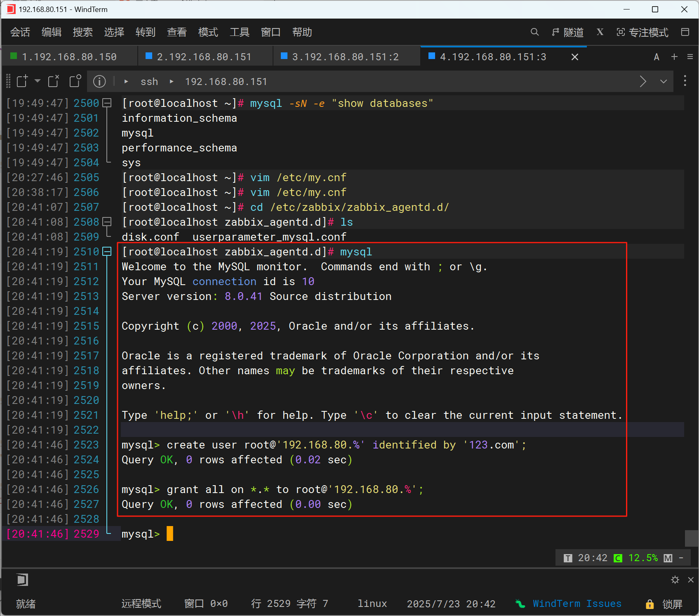This screenshot has height=616, width=699.
Task: Open the vertical three-dot options menu
Action: 685,80
